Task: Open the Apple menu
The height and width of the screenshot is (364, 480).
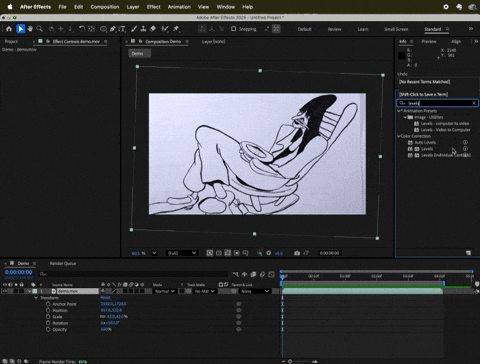Action: coord(10,7)
